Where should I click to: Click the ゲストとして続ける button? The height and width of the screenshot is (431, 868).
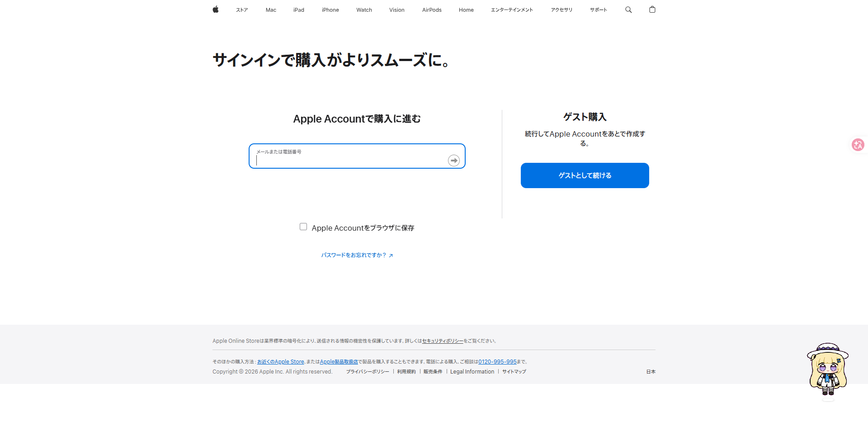coord(585,175)
